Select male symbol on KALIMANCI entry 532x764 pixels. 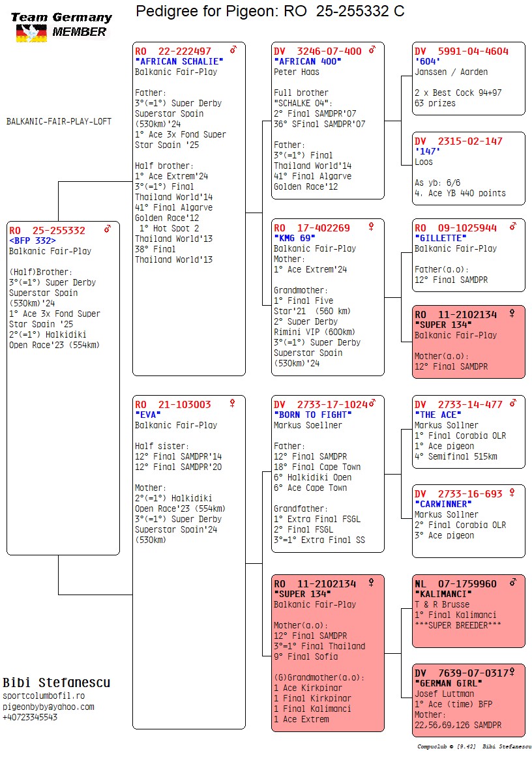pyautogui.click(x=513, y=583)
